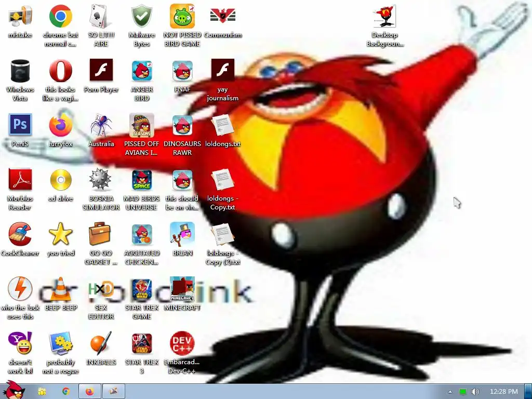Open the folder icon on the taskbar
This screenshot has height=399, width=532.
pyautogui.click(x=42, y=392)
